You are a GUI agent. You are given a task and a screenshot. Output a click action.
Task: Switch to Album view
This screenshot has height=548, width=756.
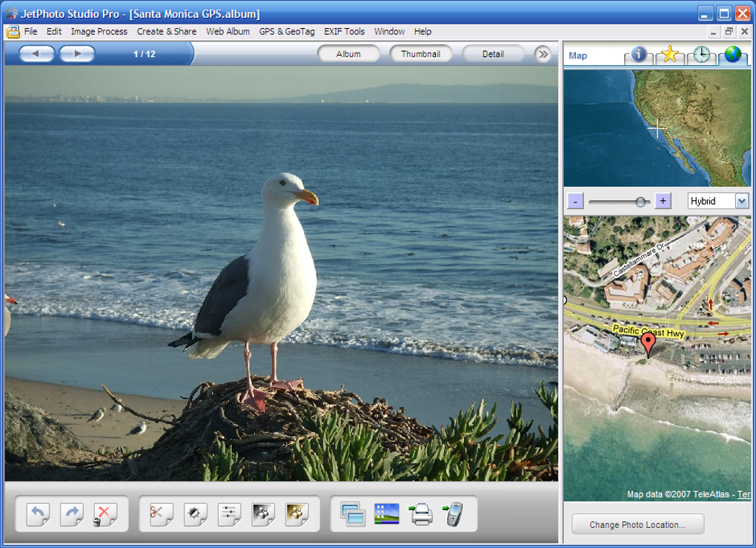pos(348,54)
